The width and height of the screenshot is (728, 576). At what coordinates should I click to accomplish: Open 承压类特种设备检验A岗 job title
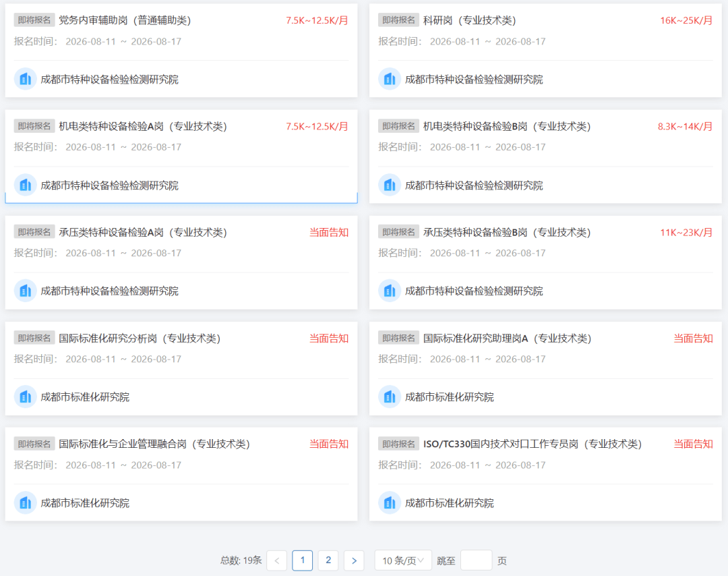click(x=143, y=232)
